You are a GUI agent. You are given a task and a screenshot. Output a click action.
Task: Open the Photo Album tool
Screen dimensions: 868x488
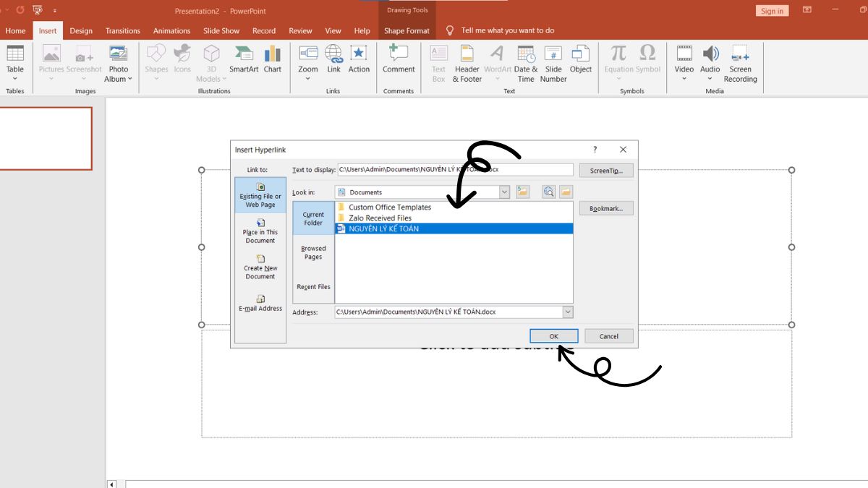coord(119,64)
